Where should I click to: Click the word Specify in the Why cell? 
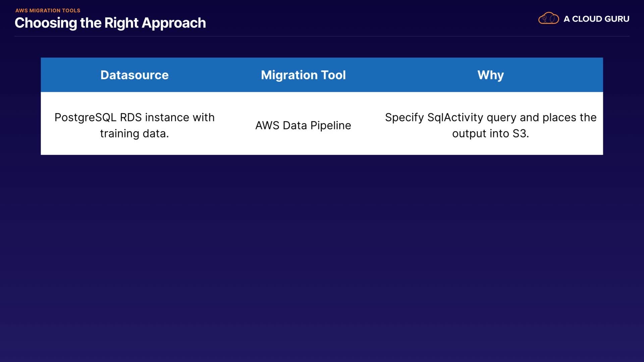tap(404, 117)
